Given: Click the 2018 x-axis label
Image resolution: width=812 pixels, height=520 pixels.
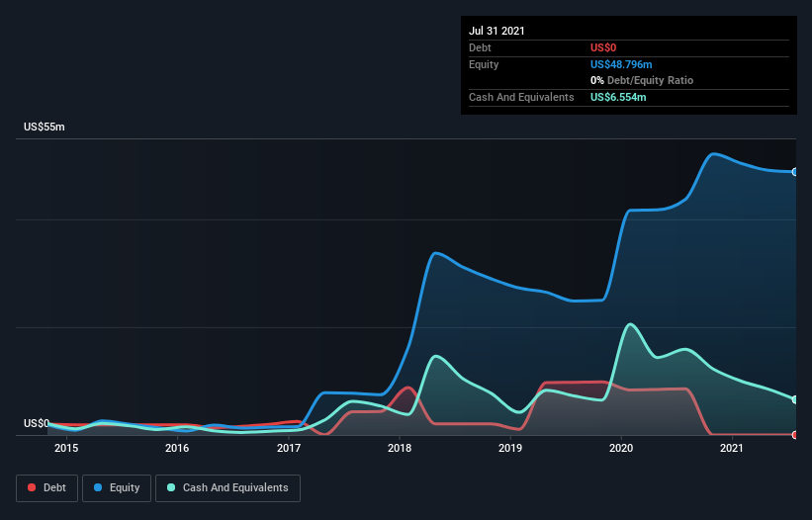Looking at the screenshot, I should (x=400, y=448).
